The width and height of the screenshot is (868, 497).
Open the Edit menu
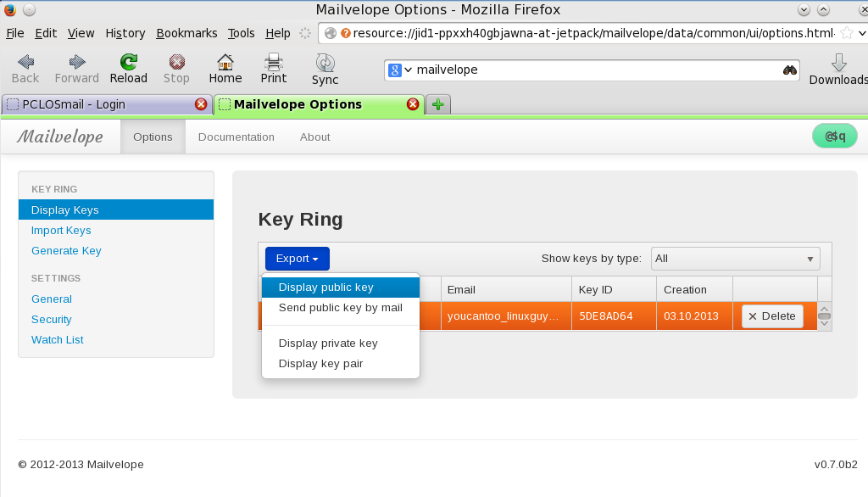(46, 33)
